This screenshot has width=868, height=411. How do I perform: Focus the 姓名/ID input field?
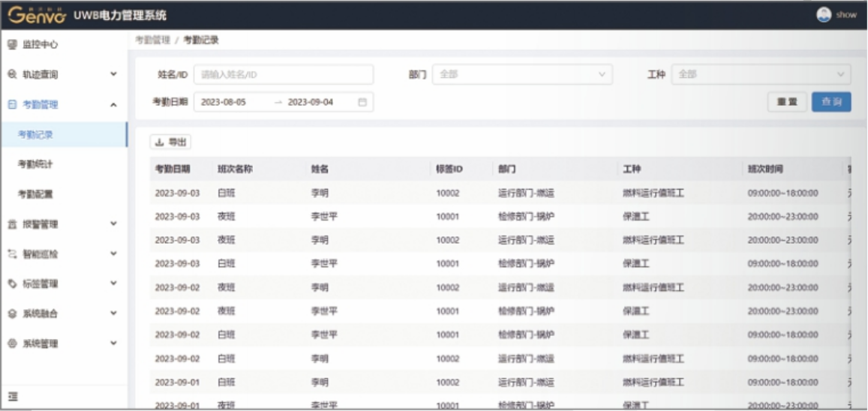pyautogui.click(x=284, y=74)
